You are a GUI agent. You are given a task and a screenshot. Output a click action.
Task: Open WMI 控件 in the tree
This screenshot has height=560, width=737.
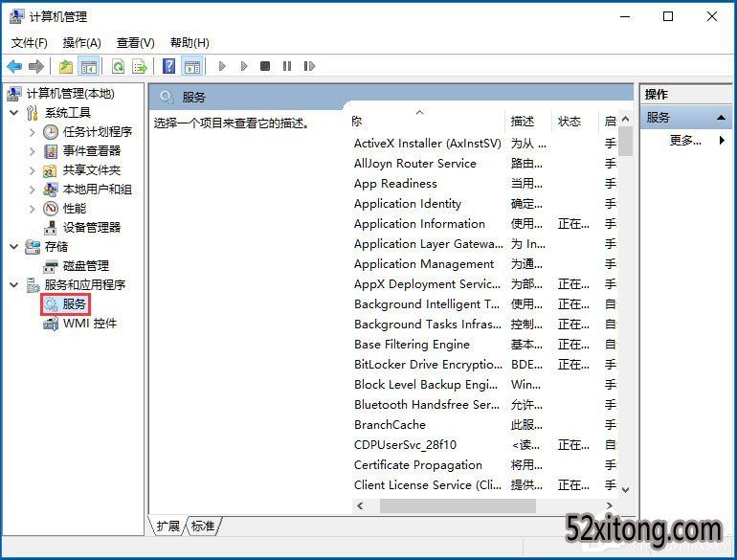90,324
